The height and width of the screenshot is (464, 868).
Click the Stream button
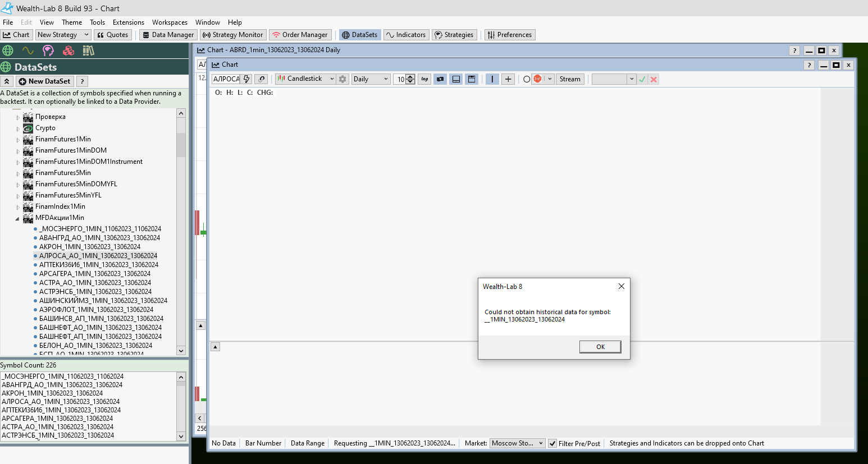[570, 79]
